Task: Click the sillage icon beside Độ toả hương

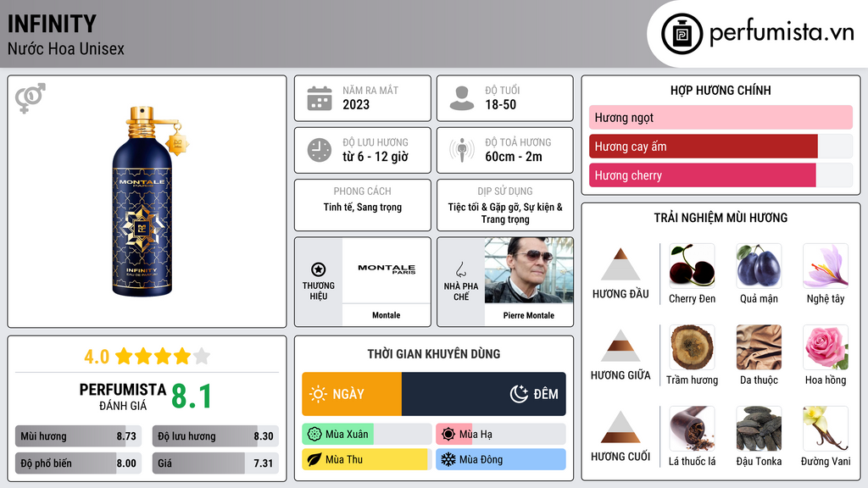Action: point(462,150)
